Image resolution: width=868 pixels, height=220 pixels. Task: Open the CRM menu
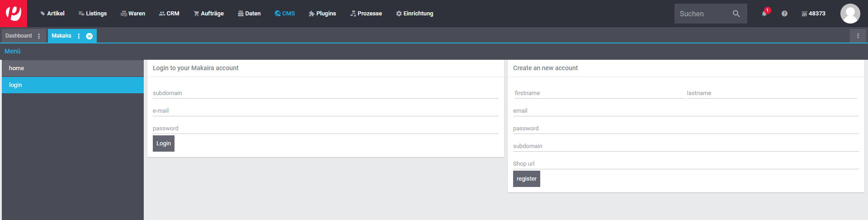click(x=169, y=14)
